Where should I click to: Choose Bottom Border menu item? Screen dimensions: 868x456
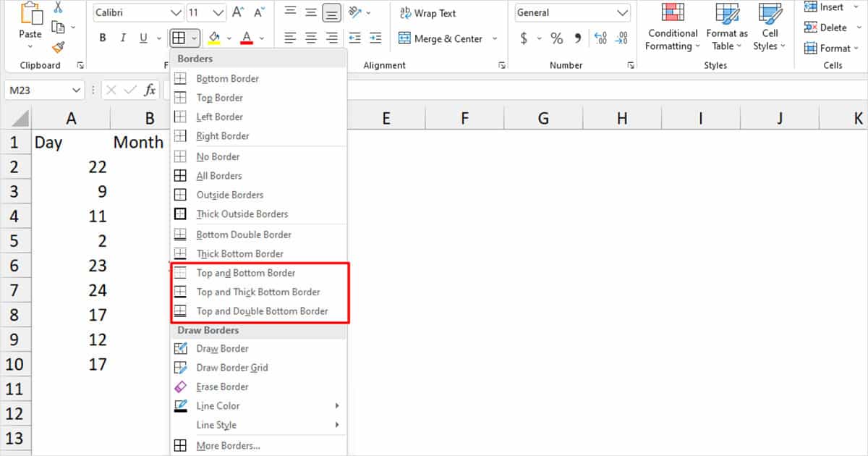[x=258, y=78]
